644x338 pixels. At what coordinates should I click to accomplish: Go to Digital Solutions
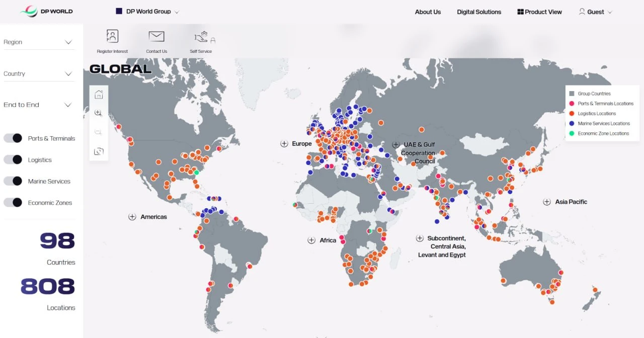point(479,12)
